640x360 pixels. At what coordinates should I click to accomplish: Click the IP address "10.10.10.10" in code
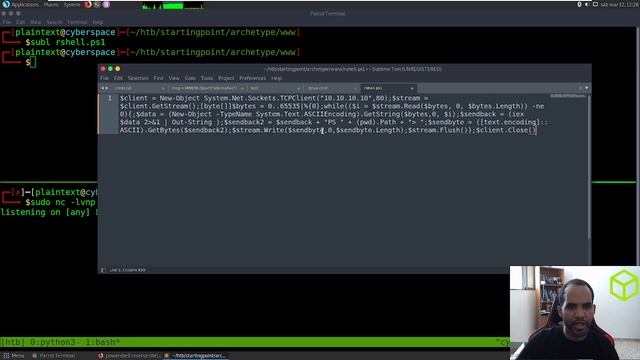point(346,98)
